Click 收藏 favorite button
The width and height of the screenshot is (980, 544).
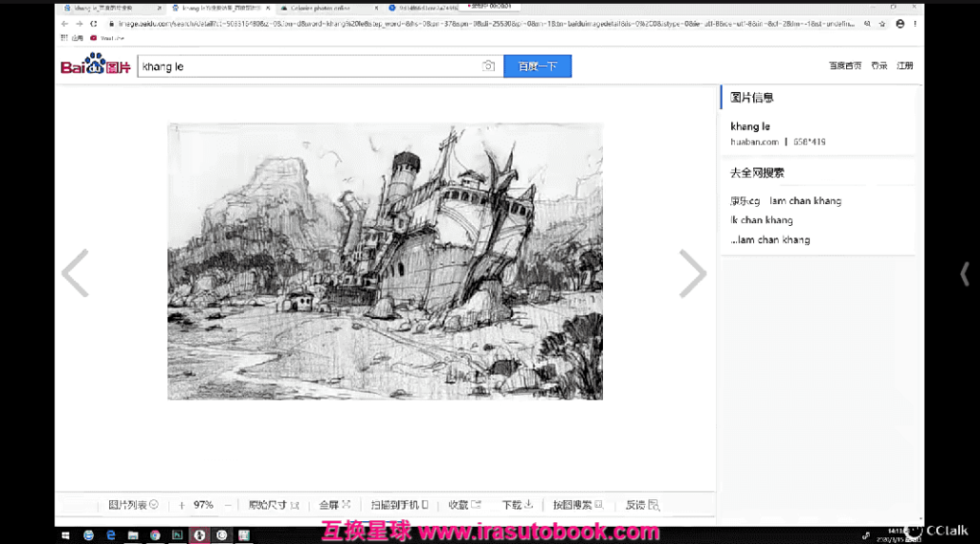click(x=464, y=505)
